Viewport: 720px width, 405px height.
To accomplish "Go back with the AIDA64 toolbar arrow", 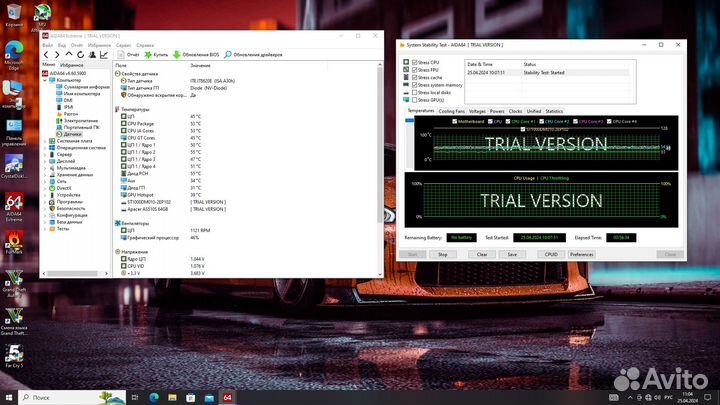I will tap(46, 55).
